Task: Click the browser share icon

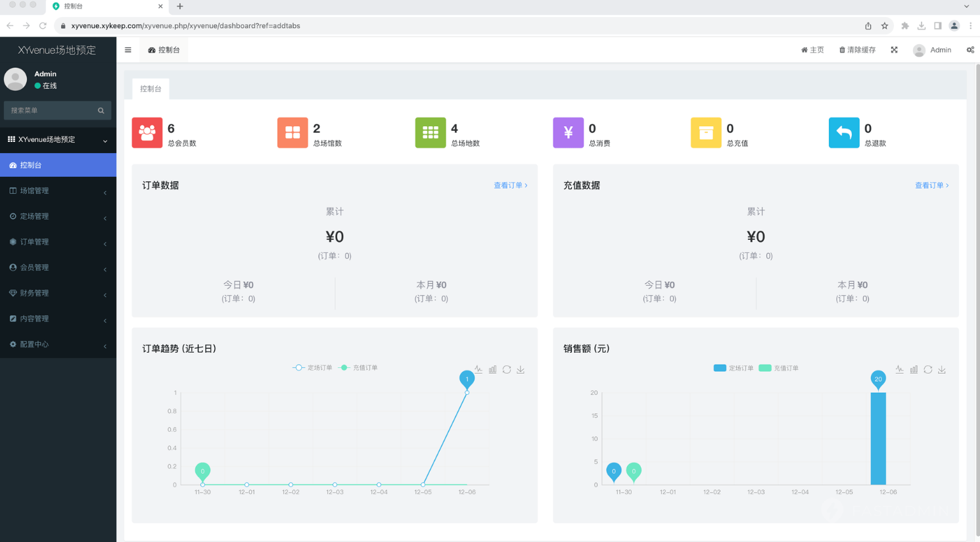Action: click(868, 26)
